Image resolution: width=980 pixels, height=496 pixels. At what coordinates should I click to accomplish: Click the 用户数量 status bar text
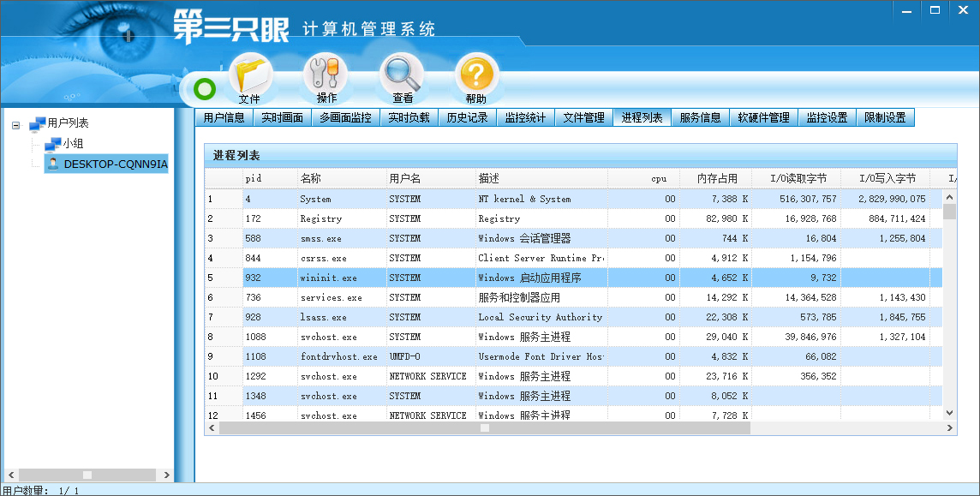tap(41, 490)
